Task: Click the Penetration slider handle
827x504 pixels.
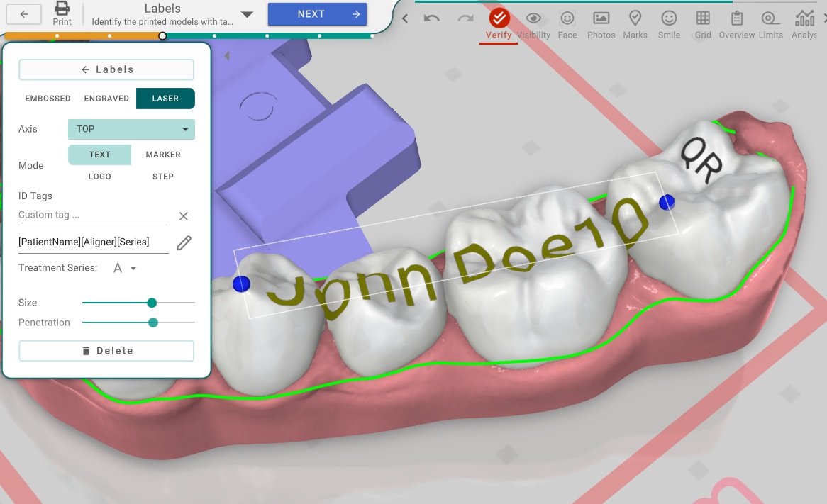Action: [153, 323]
